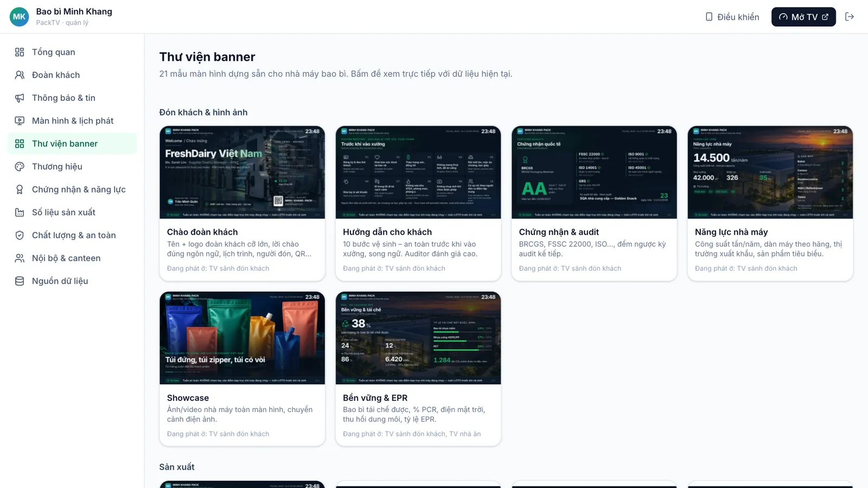Click the Thư viện banner grid icon
This screenshot has height=488, width=868.
pos(20,144)
